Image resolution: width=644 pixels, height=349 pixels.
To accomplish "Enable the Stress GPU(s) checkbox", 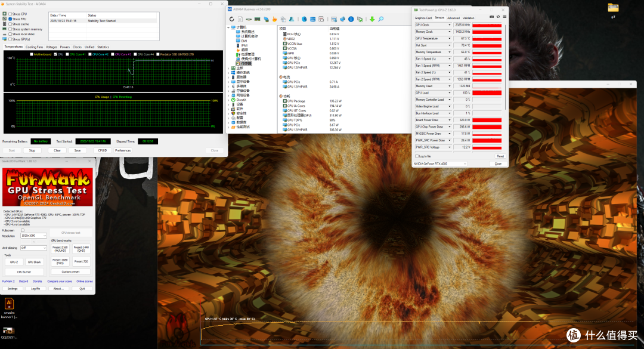I will click(10, 39).
